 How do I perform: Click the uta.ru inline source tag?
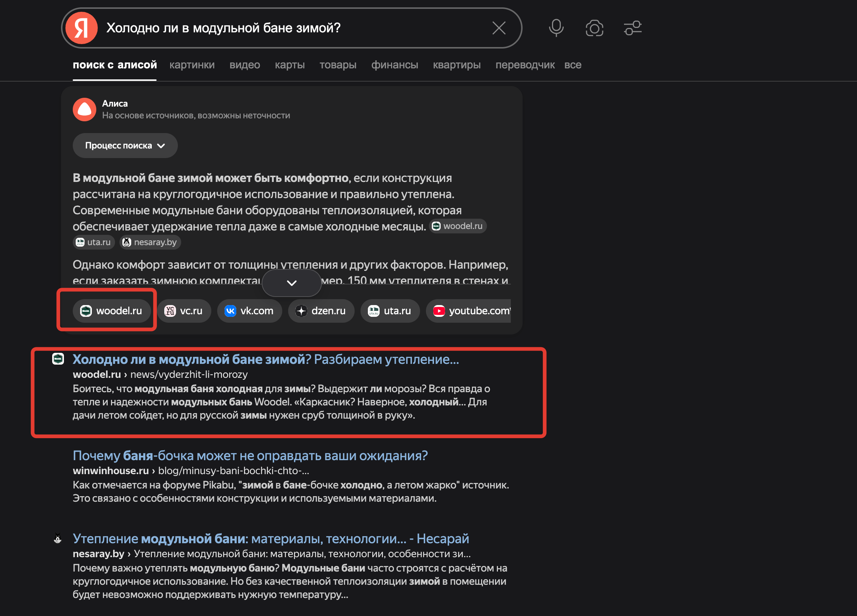tap(93, 242)
